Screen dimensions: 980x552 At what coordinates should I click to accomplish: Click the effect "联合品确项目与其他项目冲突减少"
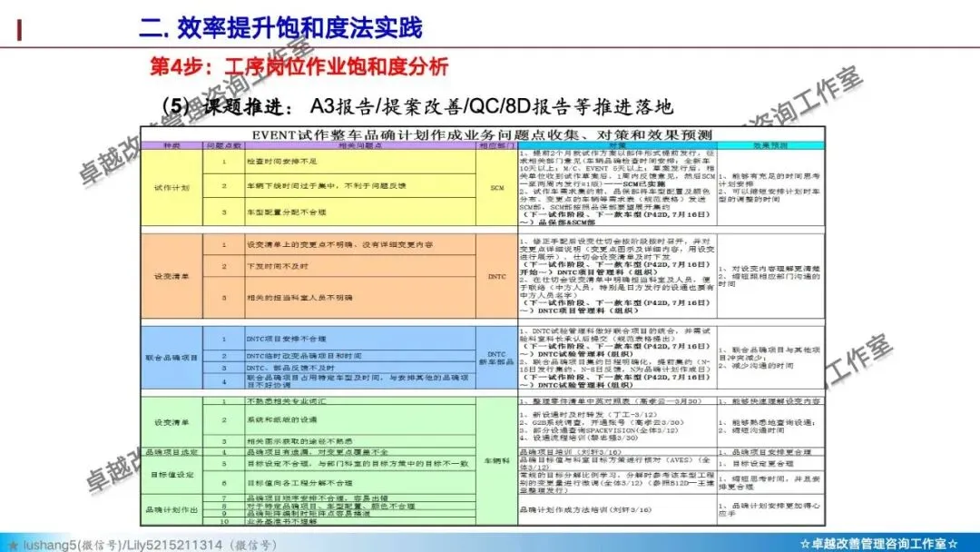769,354
